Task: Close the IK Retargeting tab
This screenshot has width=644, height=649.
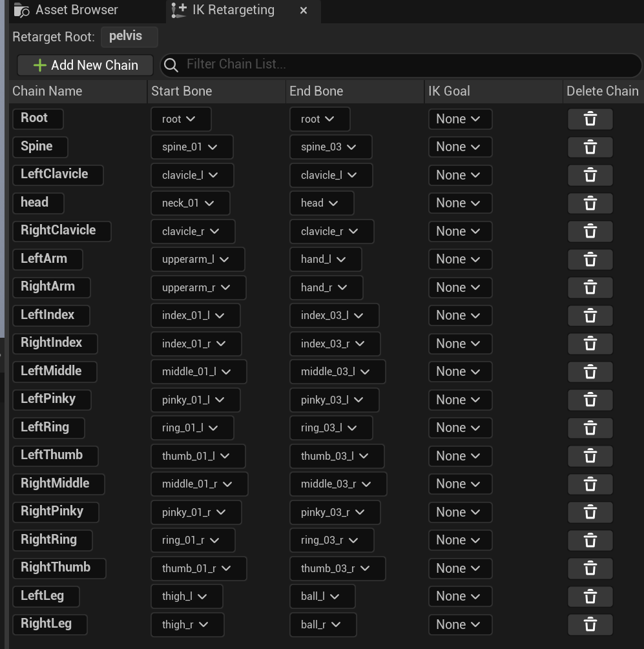Action: (x=304, y=10)
